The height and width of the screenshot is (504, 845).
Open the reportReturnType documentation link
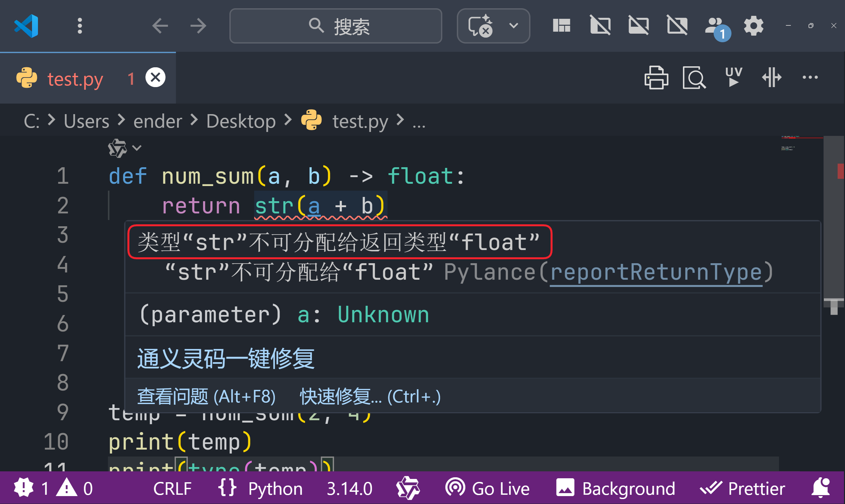pos(656,272)
